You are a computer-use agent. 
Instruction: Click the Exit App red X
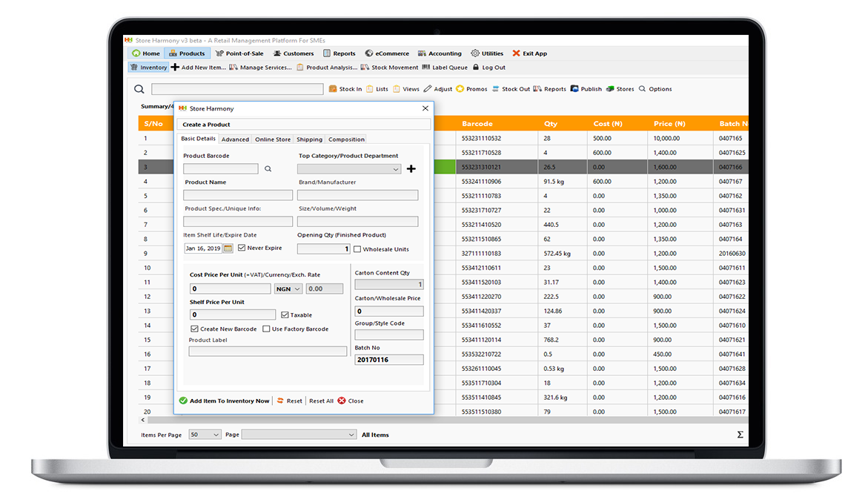(516, 53)
